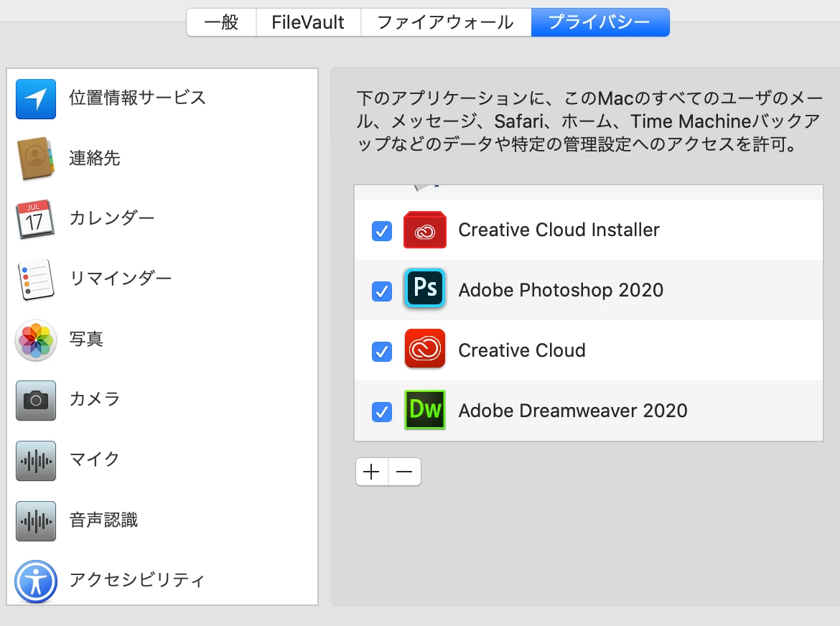Image resolution: width=840 pixels, height=626 pixels.
Task: Click the 音声認識 speech recognition icon
Action: tap(36, 521)
